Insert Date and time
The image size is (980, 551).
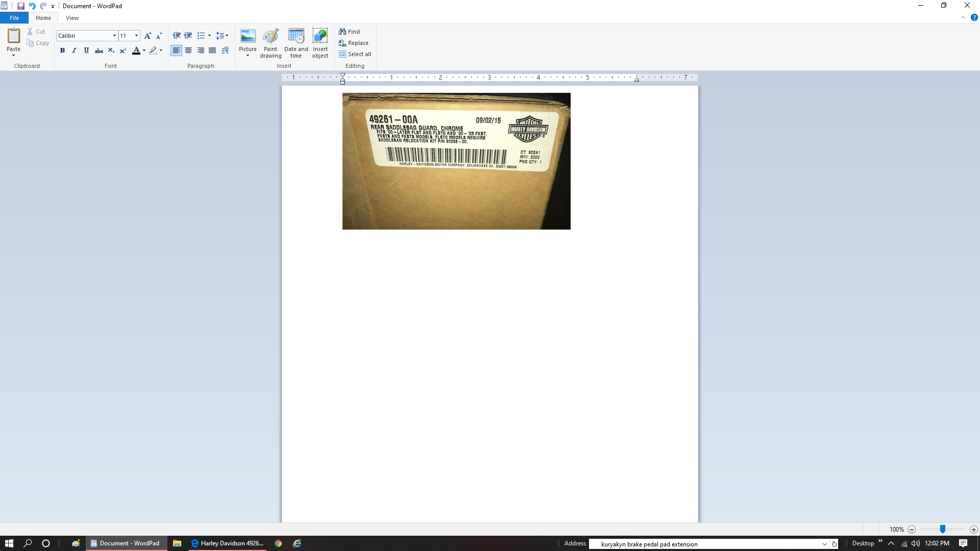pyautogui.click(x=296, y=37)
